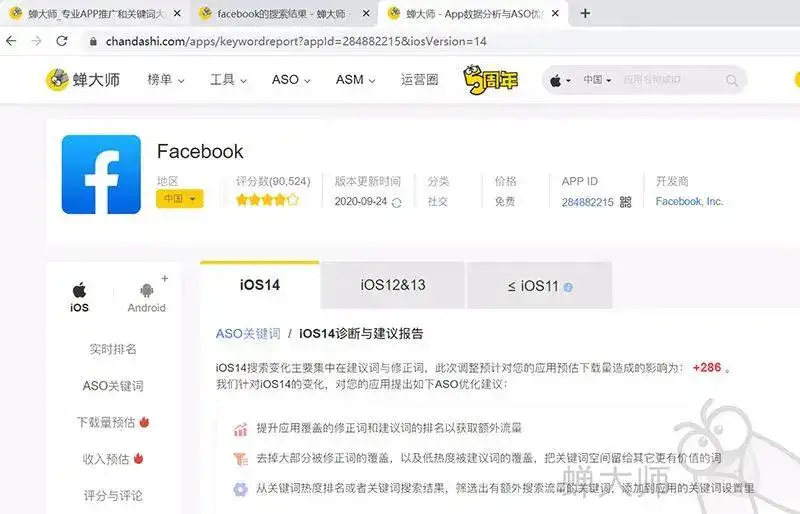Open the yellow 中国 region dropdown

[x=180, y=199]
